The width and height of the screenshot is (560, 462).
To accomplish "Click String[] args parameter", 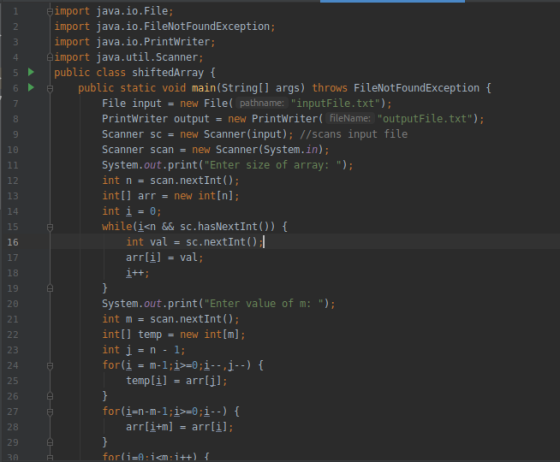I will click(263, 88).
